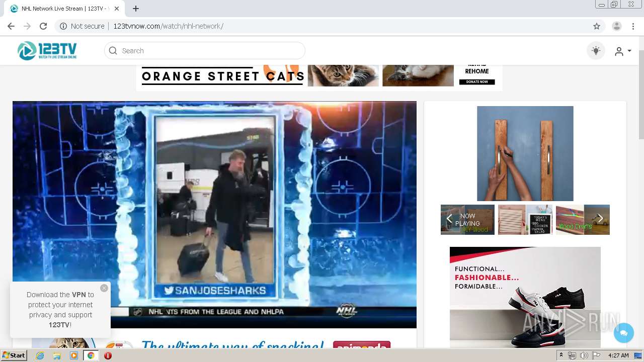
Task: Bookmark this page with the star icon
Action: [x=597, y=26]
